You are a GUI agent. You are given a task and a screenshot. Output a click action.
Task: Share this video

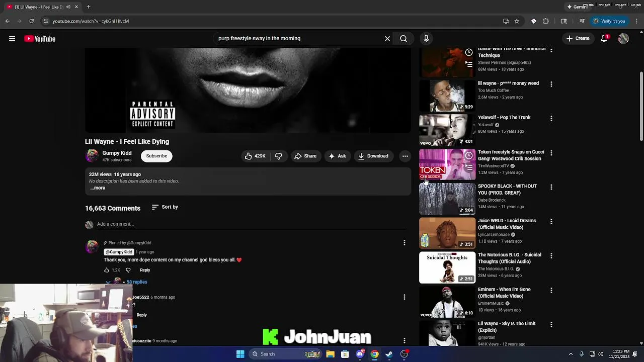point(305,156)
